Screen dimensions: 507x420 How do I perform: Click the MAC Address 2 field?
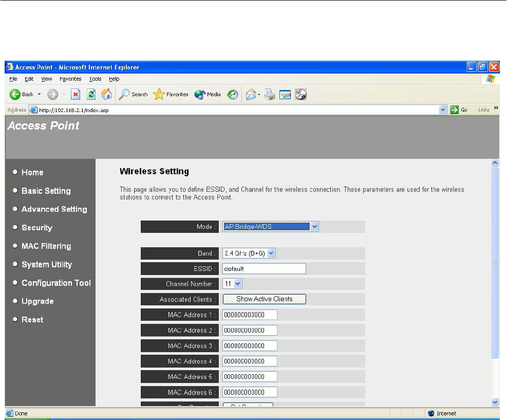[x=250, y=331]
